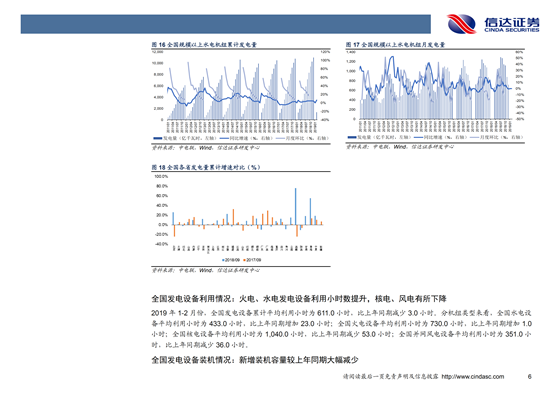Click the source note under Figure 18
Image resolution: width=560 pixels, height=396 pixels.
(x=206, y=271)
